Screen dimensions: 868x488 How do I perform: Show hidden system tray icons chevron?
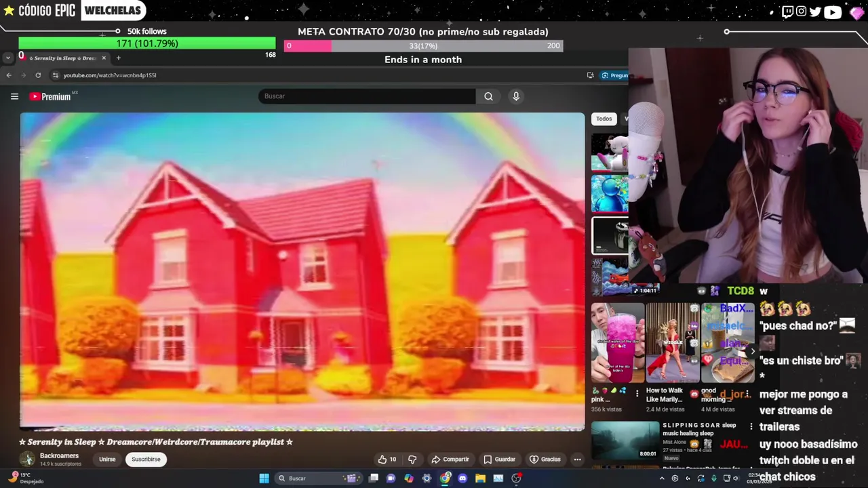[x=662, y=478]
